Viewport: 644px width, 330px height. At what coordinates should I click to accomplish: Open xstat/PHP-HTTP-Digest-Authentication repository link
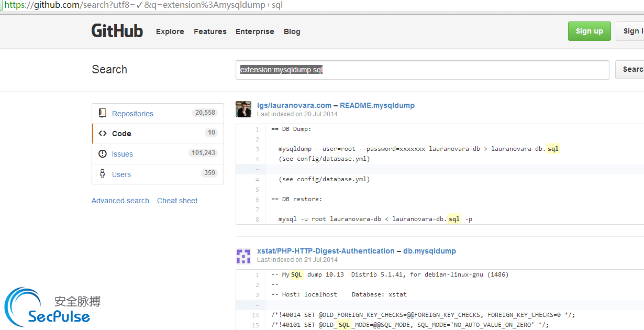coord(326,251)
